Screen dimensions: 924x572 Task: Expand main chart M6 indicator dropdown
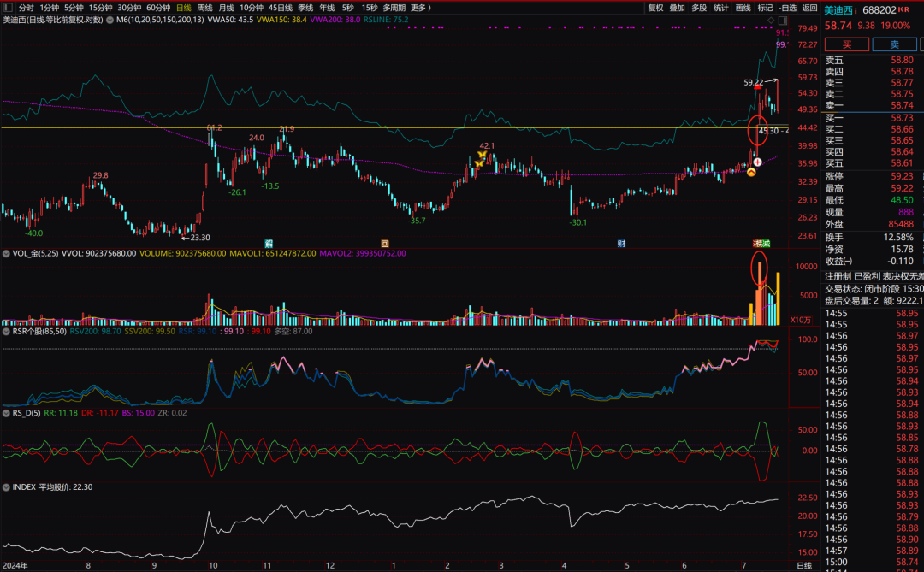click(110, 20)
